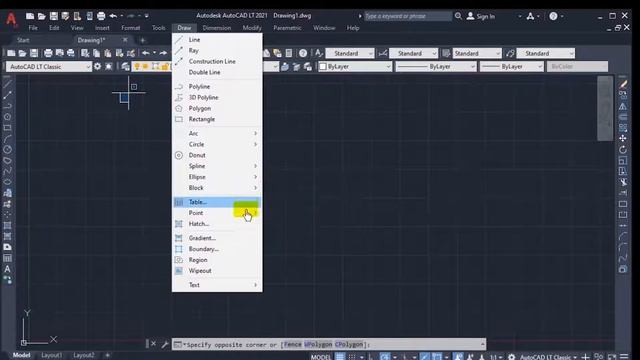This screenshot has height=360, width=640.
Task: Switch to the Layout1 tab
Action: [51, 355]
